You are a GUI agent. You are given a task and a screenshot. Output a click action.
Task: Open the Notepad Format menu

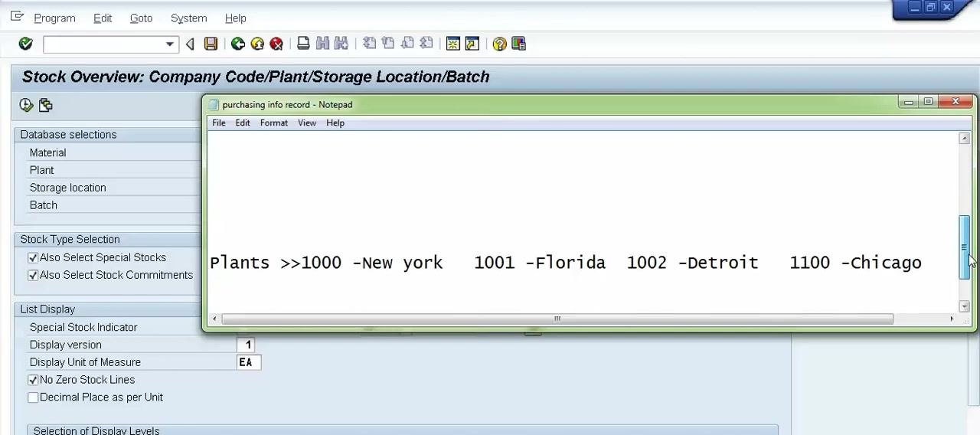tap(274, 123)
